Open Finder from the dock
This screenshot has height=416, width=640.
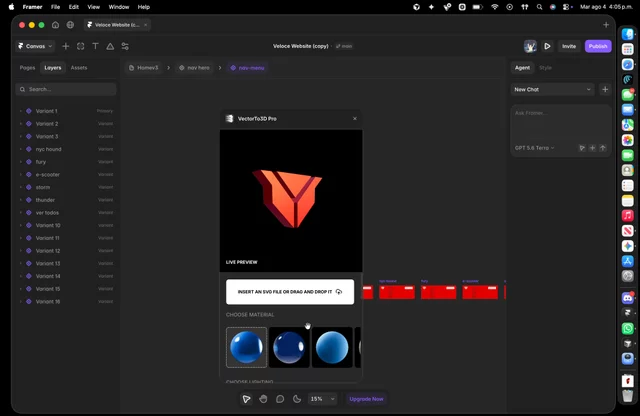[628, 34]
